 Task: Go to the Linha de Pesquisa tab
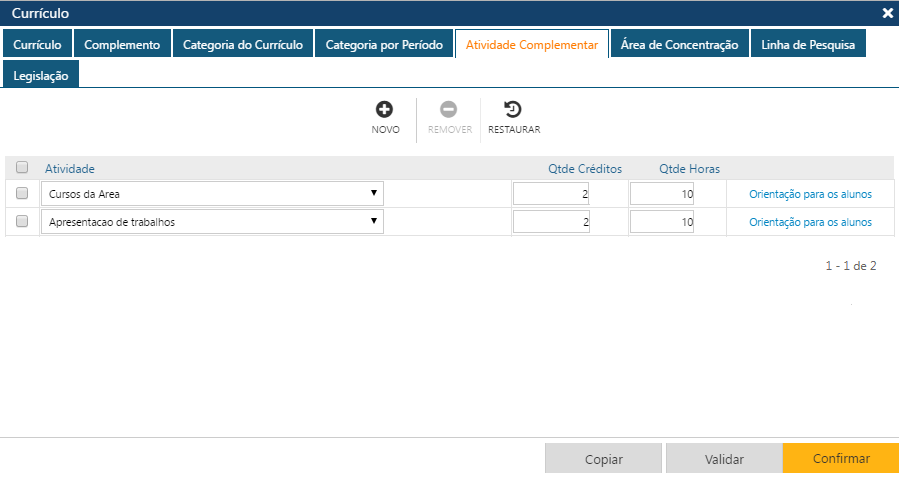[808, 45]
